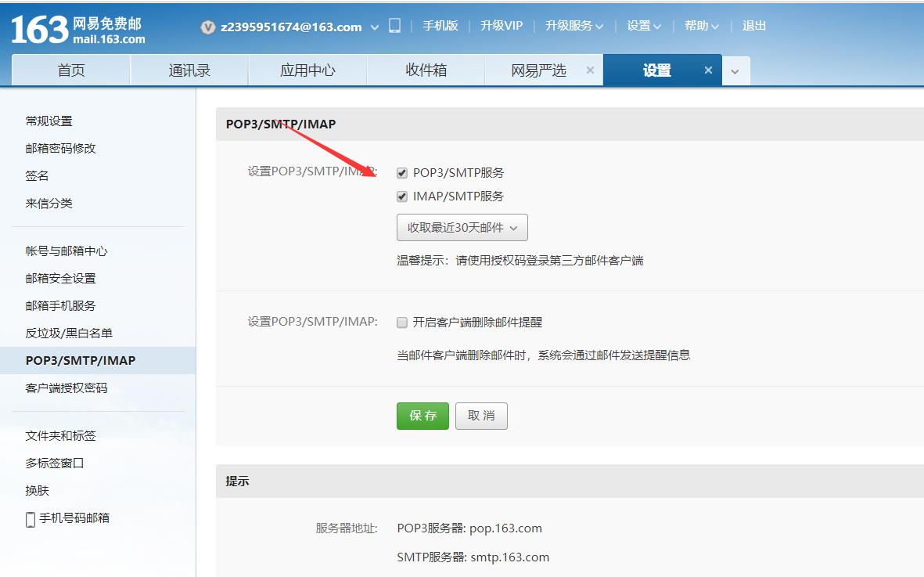Screen dimensions: 924x577
Task: Close the 网易严选 tab
Action: (x=590, y=70)
